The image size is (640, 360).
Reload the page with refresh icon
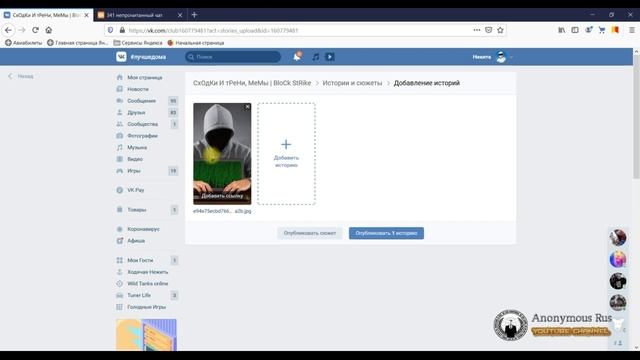[x=36, y=30]
